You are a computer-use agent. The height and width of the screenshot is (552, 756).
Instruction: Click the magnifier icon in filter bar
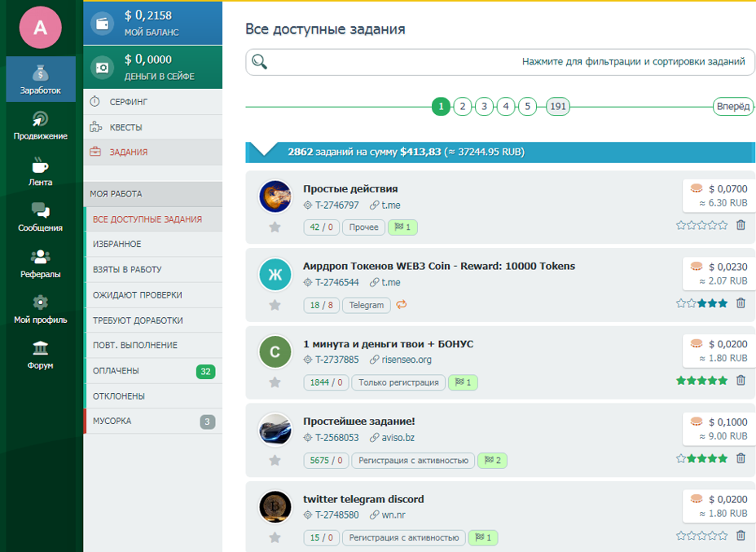(x=259, y=62)
